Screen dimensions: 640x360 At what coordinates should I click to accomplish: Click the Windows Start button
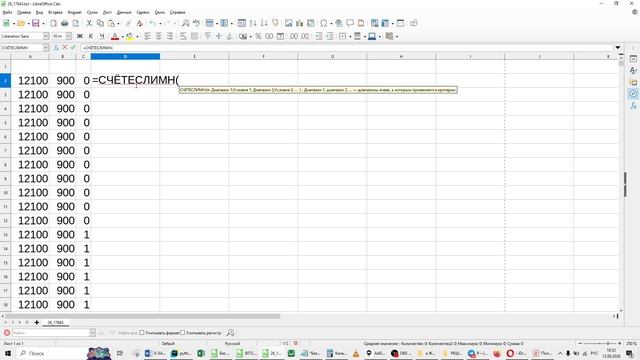click(7, 353)
